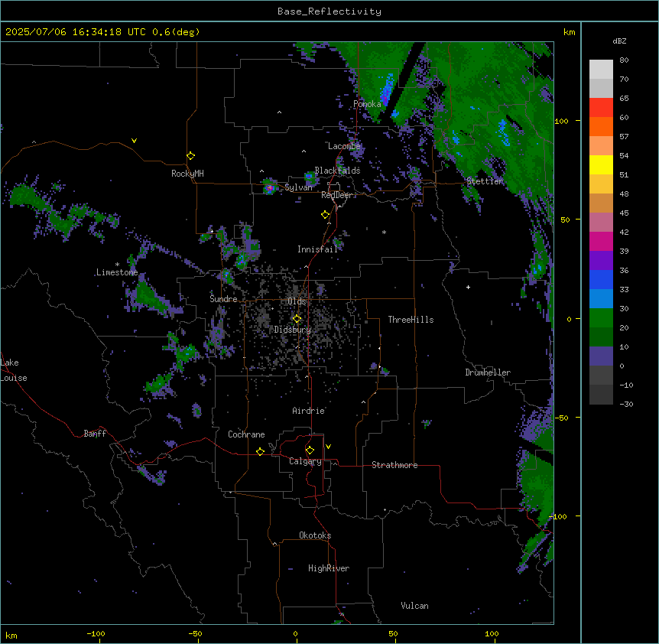Click the Stettler city label
The width and height of the screenshot is (659, 644).
(x=485, y=181)
